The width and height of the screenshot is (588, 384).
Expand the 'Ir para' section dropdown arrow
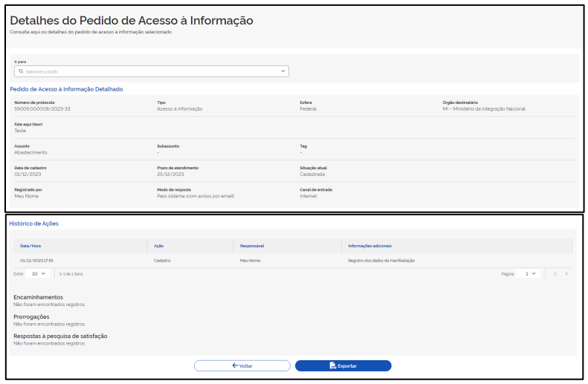pos(282,71)
